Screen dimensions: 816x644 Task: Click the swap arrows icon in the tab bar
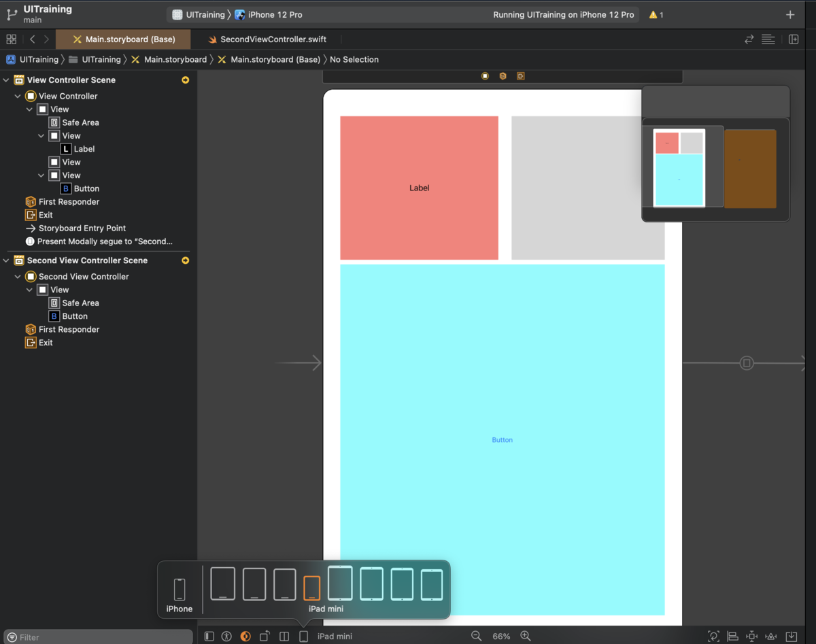[x=749, y=39]
